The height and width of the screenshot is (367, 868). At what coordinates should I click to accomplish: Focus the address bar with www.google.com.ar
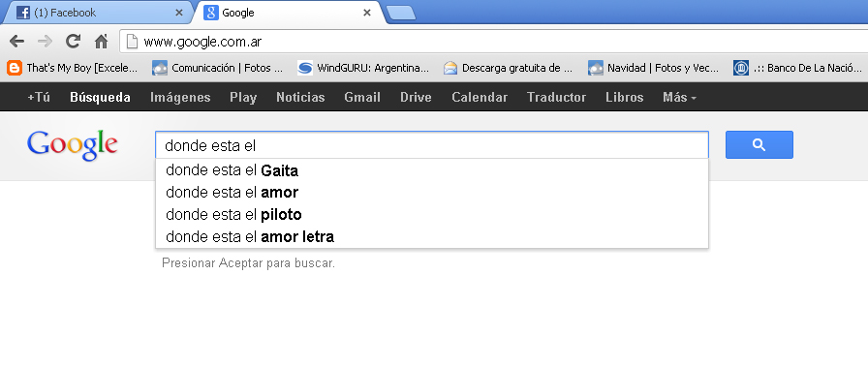(x=493, y=42)
